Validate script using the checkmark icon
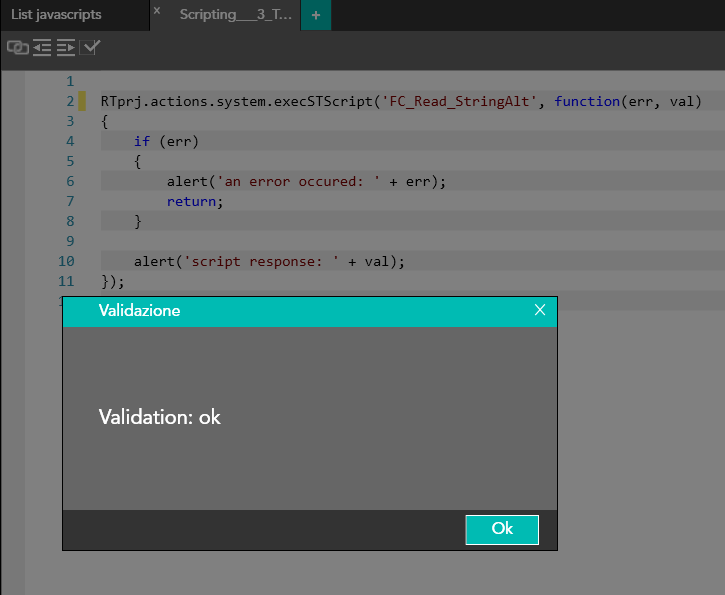725x595 pixels. pyautogui.click(x=91, y=47)
